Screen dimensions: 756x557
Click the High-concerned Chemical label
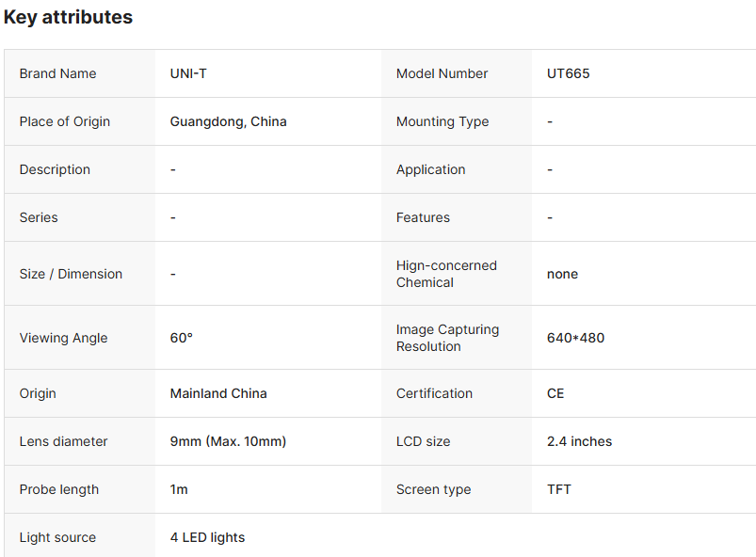pos(446,274)
